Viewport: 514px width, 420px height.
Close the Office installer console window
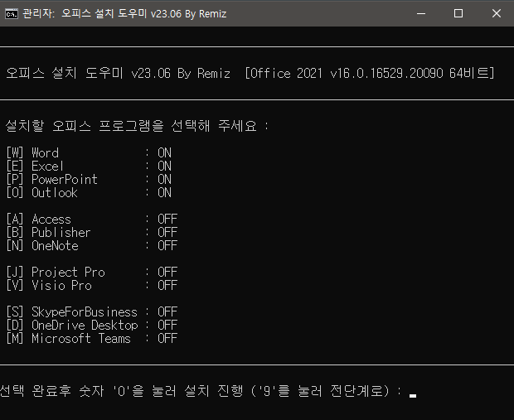tap(497, 13)
